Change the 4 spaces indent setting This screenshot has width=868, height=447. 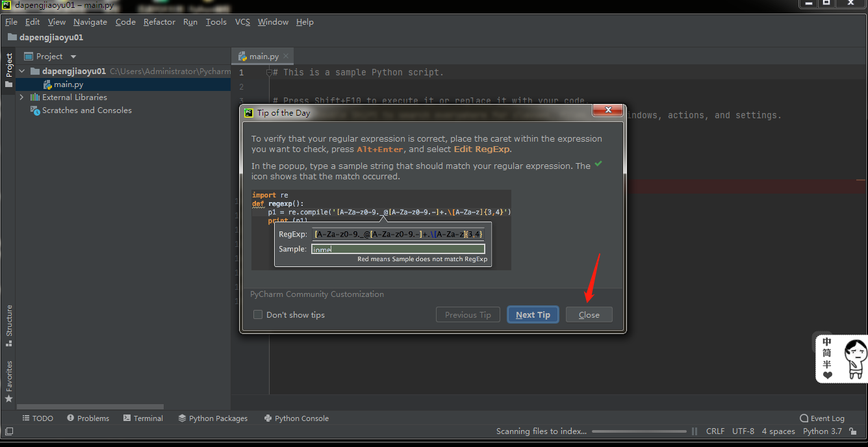[778, 431]
